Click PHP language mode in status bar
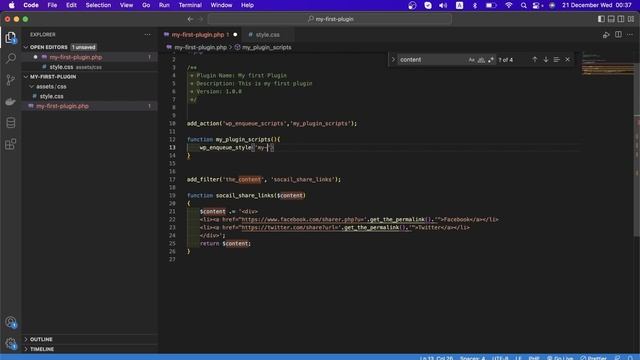 (x=534, y=358)
